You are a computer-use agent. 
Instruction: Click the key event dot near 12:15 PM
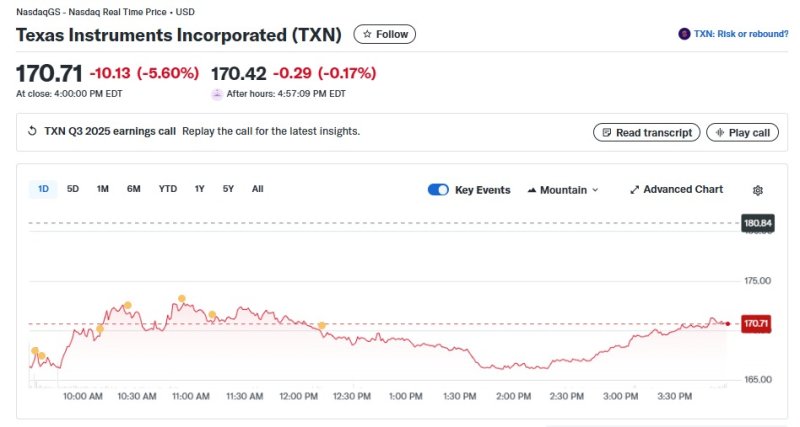point(322,325)
